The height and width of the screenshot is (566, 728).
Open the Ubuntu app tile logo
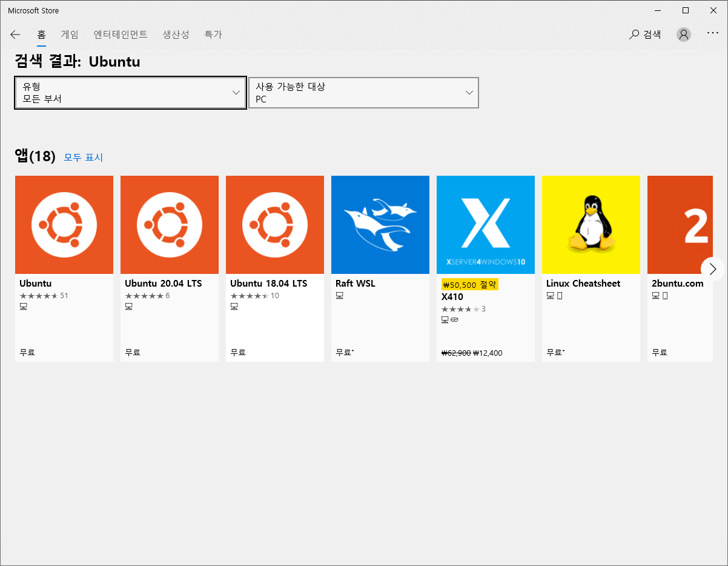point(64,225)
